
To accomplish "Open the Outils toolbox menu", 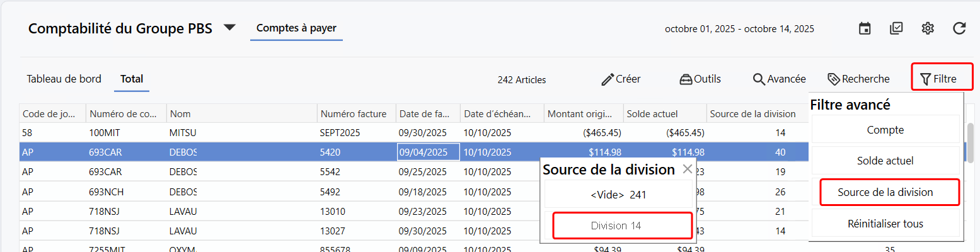I will point(700,79).
